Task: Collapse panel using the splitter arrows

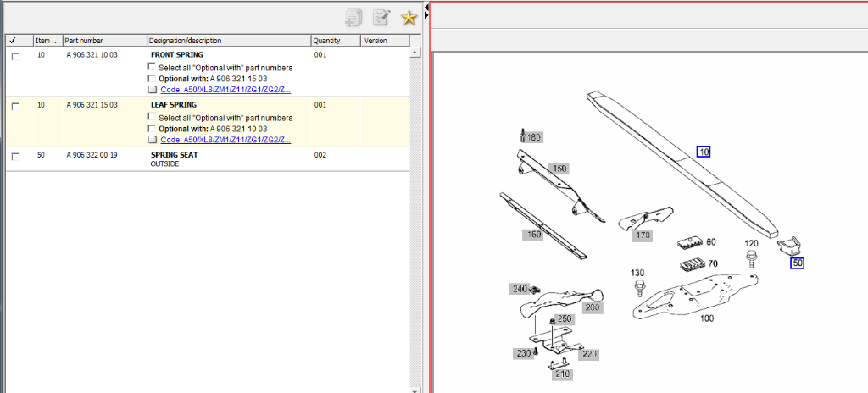Action: (x=426, y=8)
